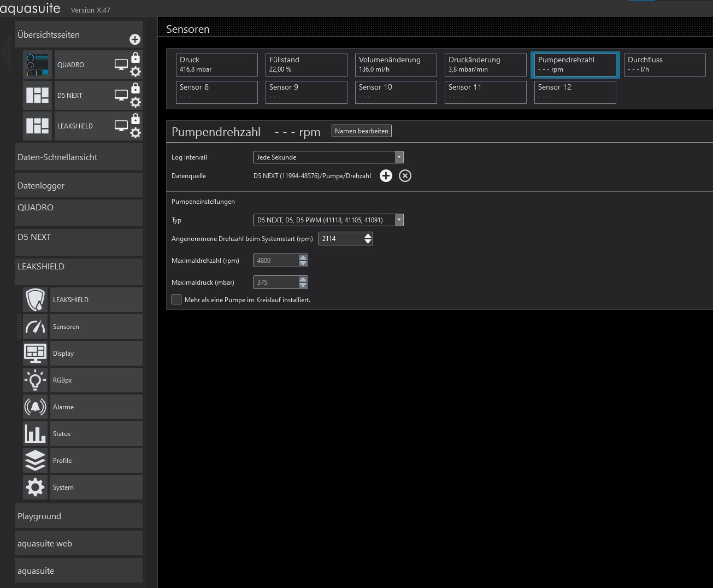The height and width of the screenshot is (588, 713).
Task: Select the Durchfluss sensor tile
Action: point(664,64)
